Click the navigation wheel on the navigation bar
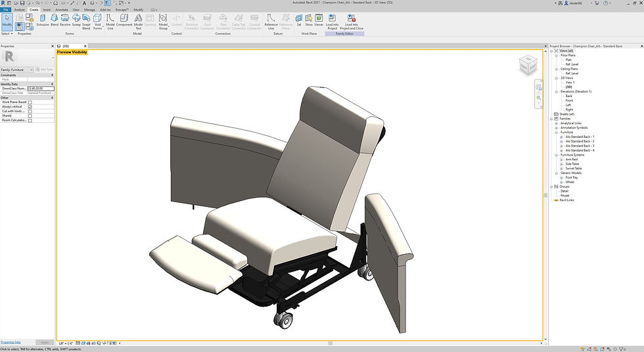This screenshot has width=644, height=352. point(538,87)
